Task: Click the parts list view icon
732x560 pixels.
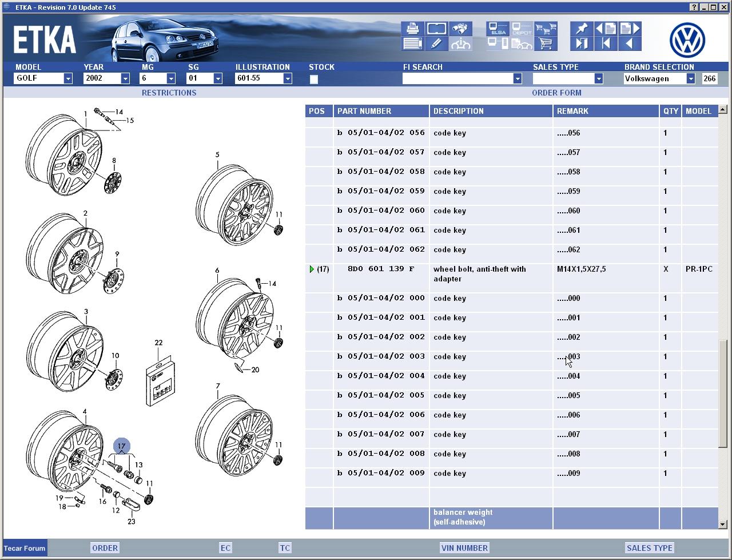Action: point(412,43)
